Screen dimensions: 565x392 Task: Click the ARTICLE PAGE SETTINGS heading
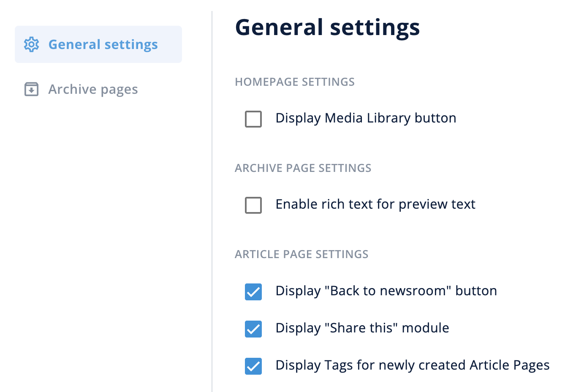coord(302,254)
